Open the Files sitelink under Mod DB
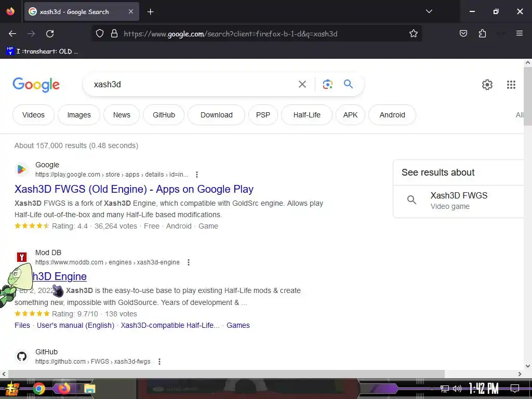This screenshot has width=532, height=399. click(x=22, y=325)
